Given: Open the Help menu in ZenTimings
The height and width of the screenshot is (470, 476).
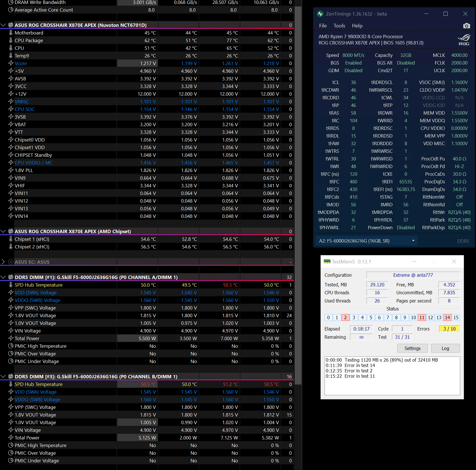Looking at the screenshot, I should [x=357, y=26].
